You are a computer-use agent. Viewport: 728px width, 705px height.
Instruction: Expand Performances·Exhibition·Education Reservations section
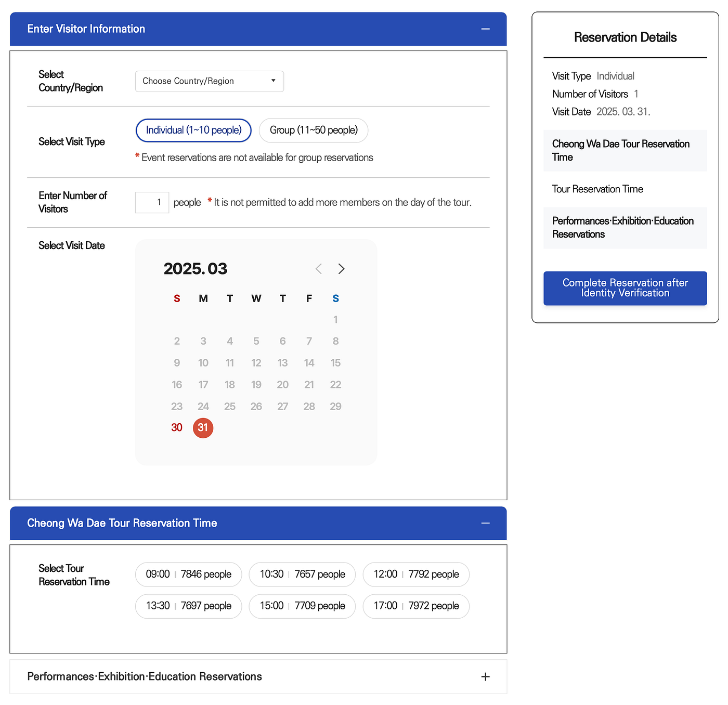[x=485, y=676]
